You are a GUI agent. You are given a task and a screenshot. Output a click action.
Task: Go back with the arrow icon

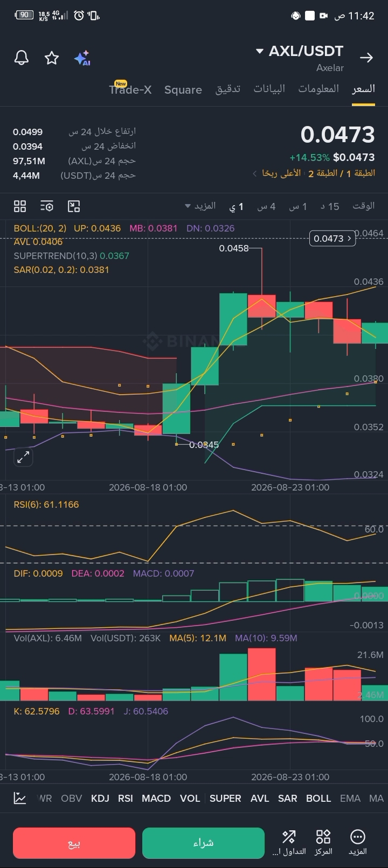point(366,58)
